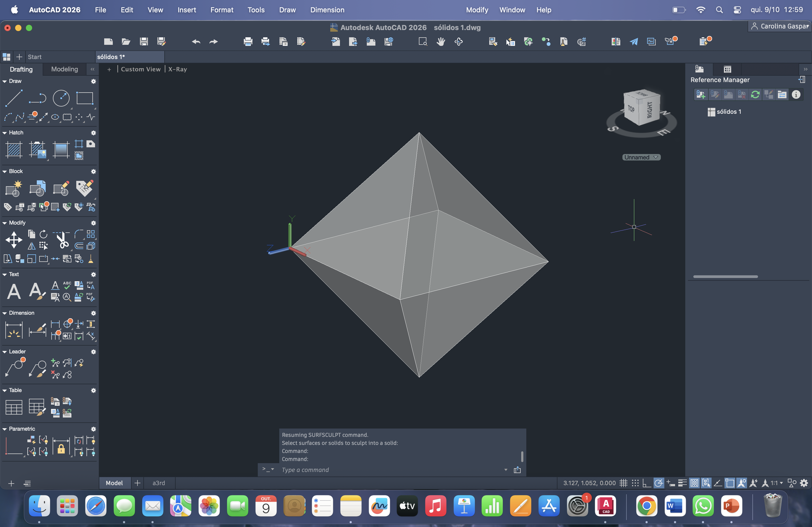Click the X-Ray visual style label
Viewport: 812px width, 527px height.
click(177, 69)
